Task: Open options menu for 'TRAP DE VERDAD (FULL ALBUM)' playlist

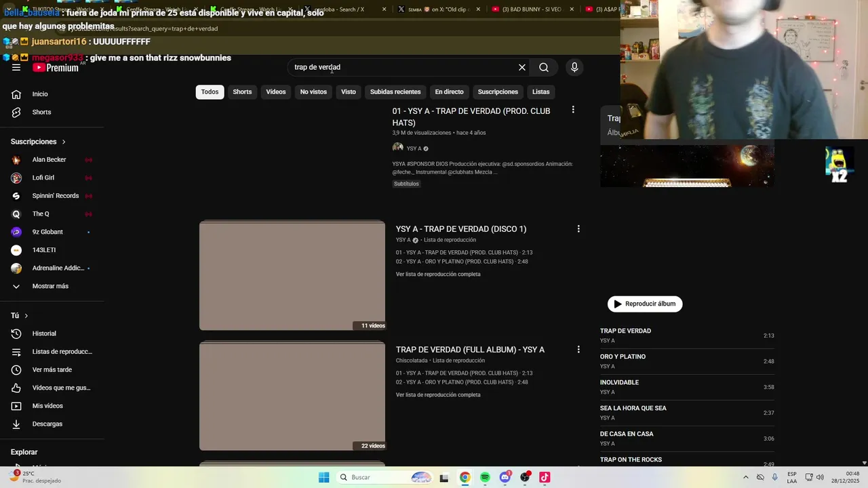Action: [x=578, y=350]
